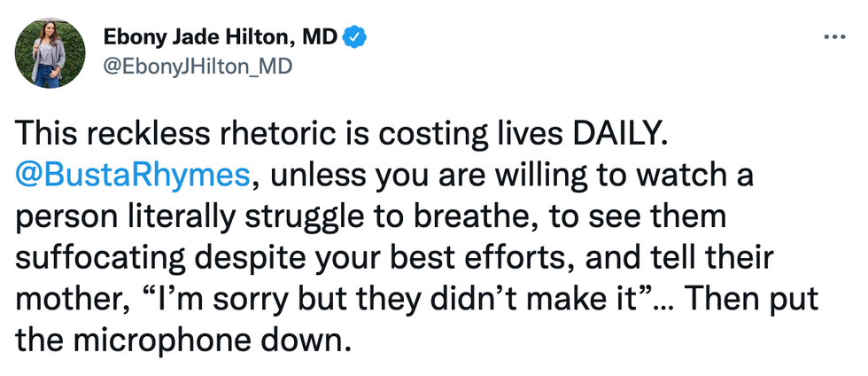Open the tweet's three-dot more options menu
868x376 pixels.
[x=835, y=37]
